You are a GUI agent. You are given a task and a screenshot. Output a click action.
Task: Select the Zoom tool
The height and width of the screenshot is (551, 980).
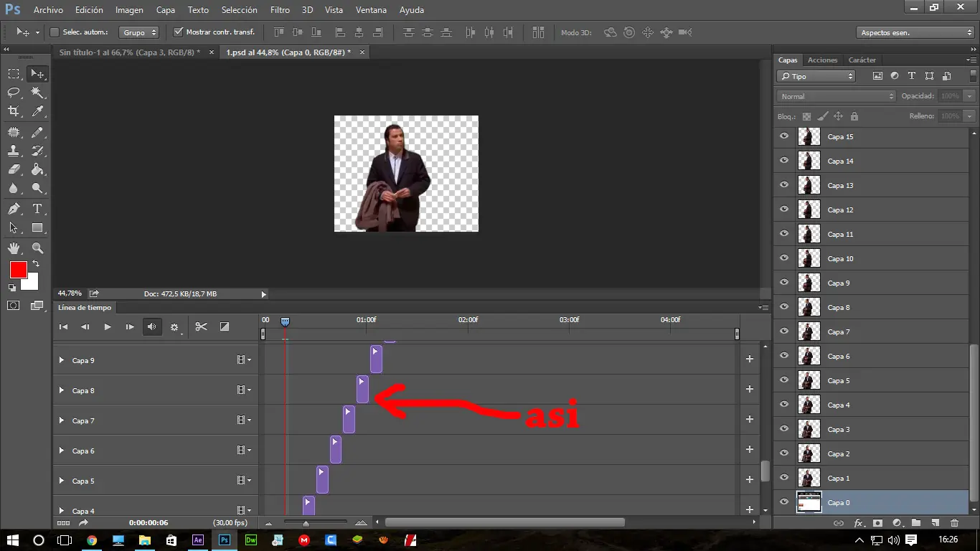tap(37, 248)
